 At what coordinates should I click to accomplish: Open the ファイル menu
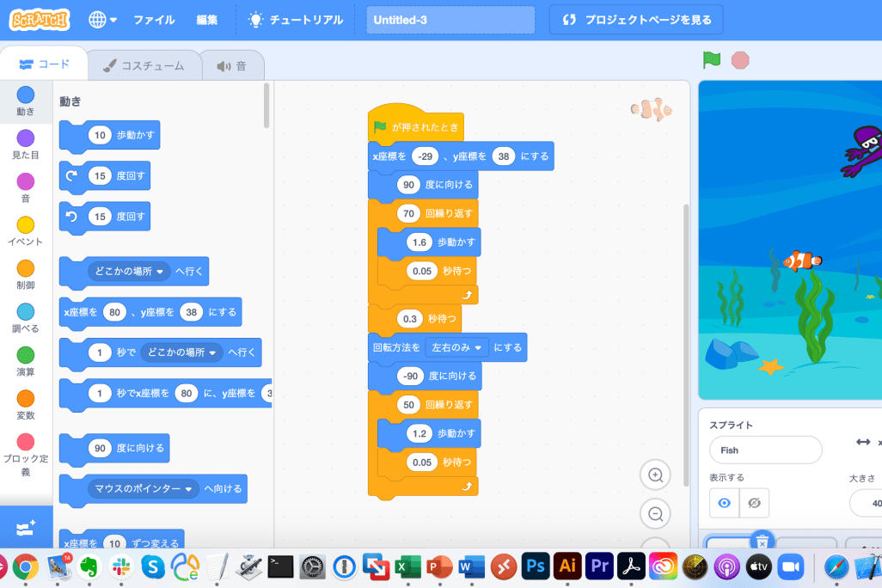pyautogui.click(x=154, y=20)
